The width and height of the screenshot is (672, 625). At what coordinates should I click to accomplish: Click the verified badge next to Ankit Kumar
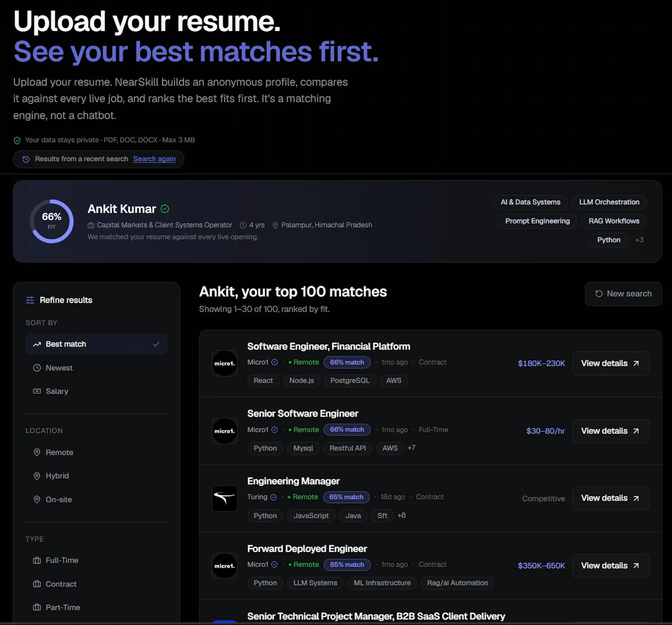pyautogui.click(x=165, y=209)
